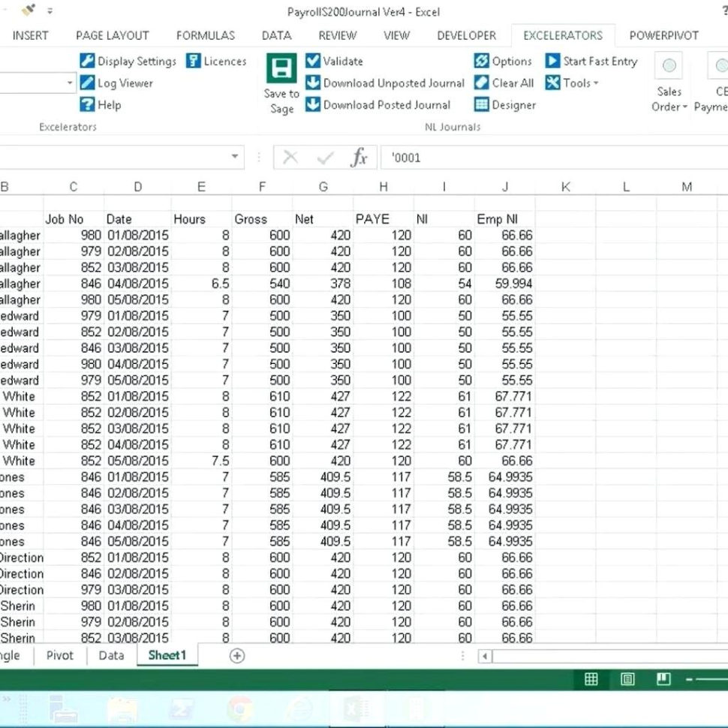
Task: Open the Excelerators group combo box dropdown
Action: click(x=70, y=83)
